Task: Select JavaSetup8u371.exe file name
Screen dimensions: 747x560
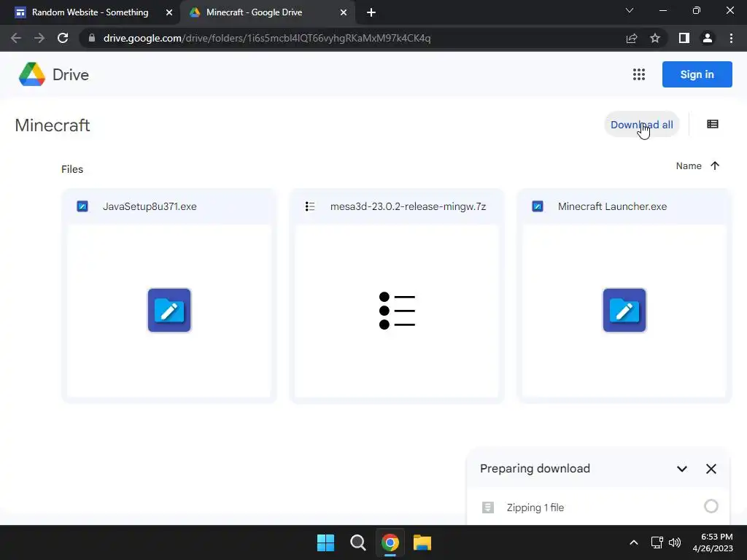Action: (150, 206)
